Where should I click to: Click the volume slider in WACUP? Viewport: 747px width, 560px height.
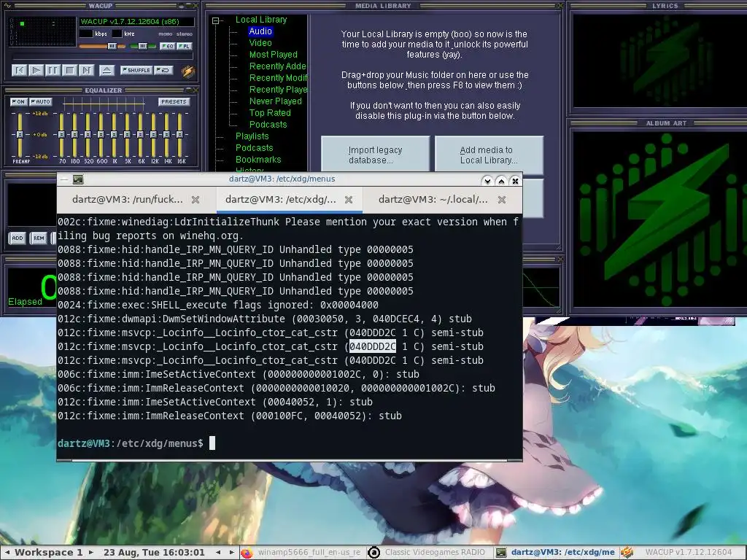[102, 46]
